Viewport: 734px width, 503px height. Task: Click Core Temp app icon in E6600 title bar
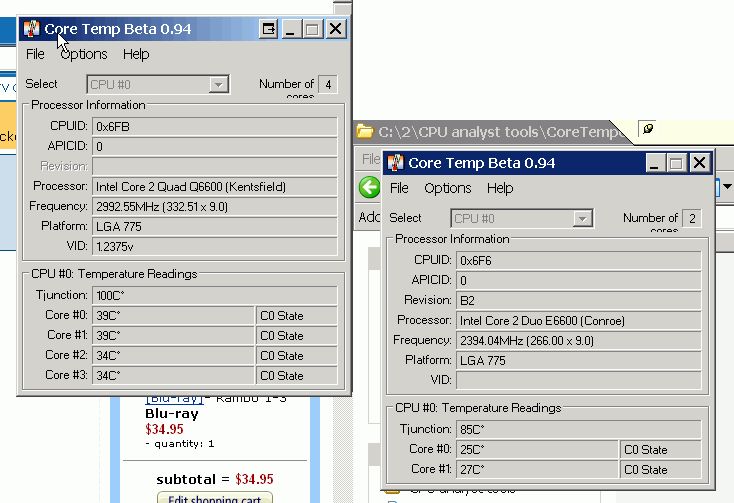396,163
